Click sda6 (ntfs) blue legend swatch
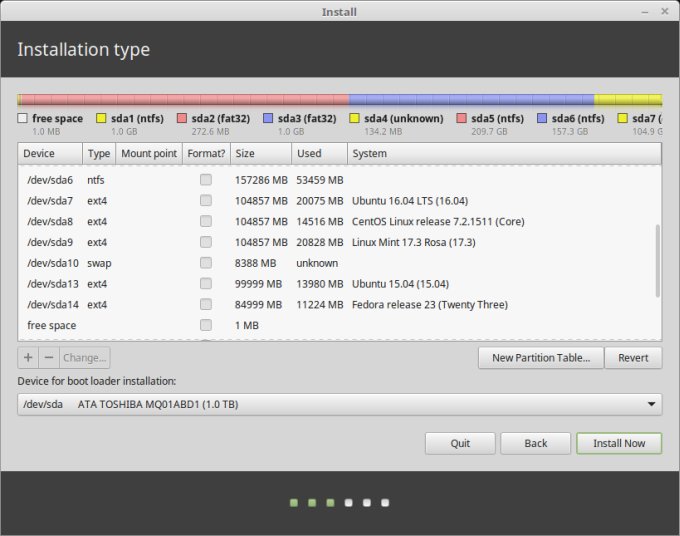This screenshot has height=536, width=680. (x=542, y=118)
